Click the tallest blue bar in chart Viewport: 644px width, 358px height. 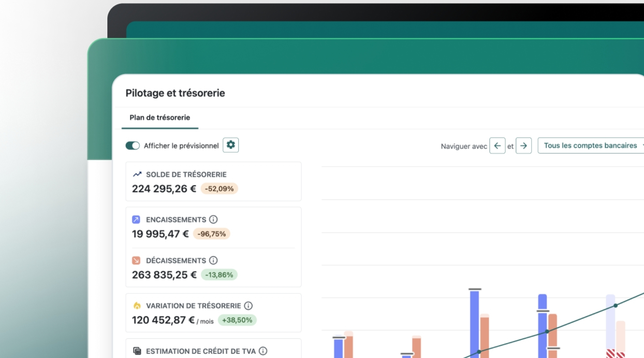tap(474, 322)
